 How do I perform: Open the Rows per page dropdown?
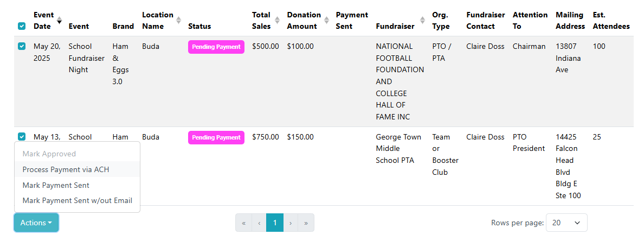(x=566, y=223)
